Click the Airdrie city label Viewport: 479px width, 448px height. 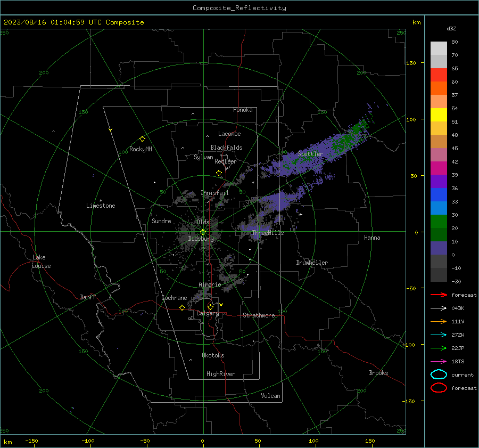[x=210, y=284]
